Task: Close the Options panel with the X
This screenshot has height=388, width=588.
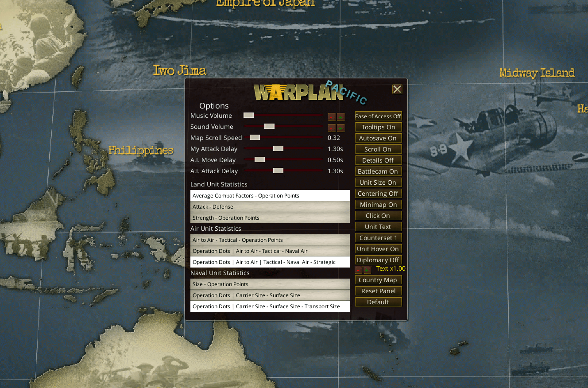Action: coord(397,89)
